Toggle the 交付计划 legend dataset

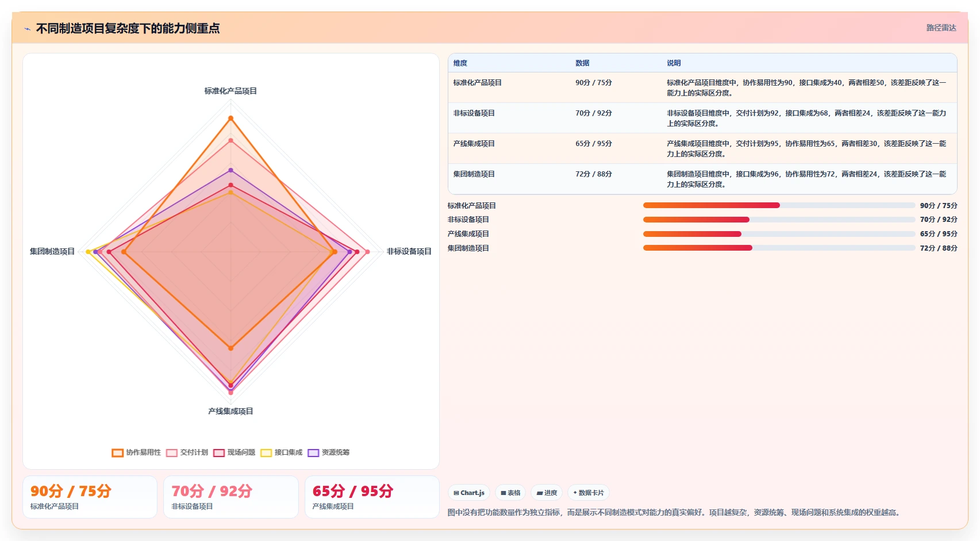click(x=187, y=452)
